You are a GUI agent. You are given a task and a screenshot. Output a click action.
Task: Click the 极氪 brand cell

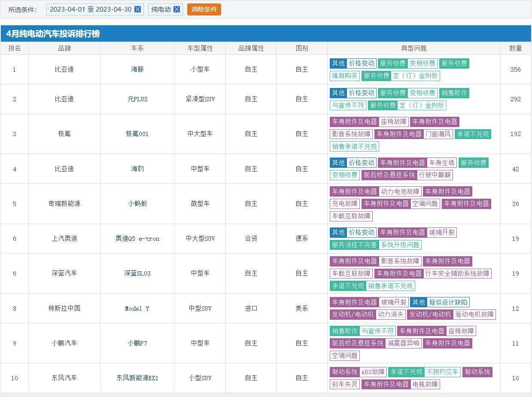point(64,134)
